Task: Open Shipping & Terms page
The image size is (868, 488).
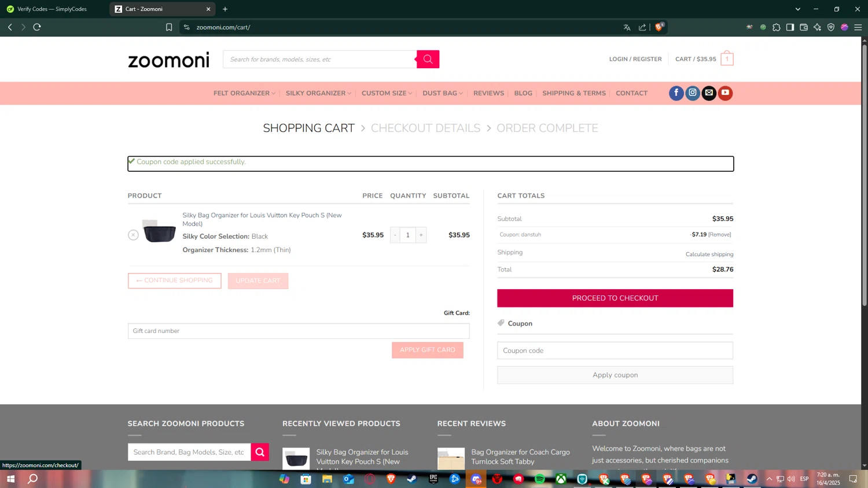Action: tap(574, 93)
